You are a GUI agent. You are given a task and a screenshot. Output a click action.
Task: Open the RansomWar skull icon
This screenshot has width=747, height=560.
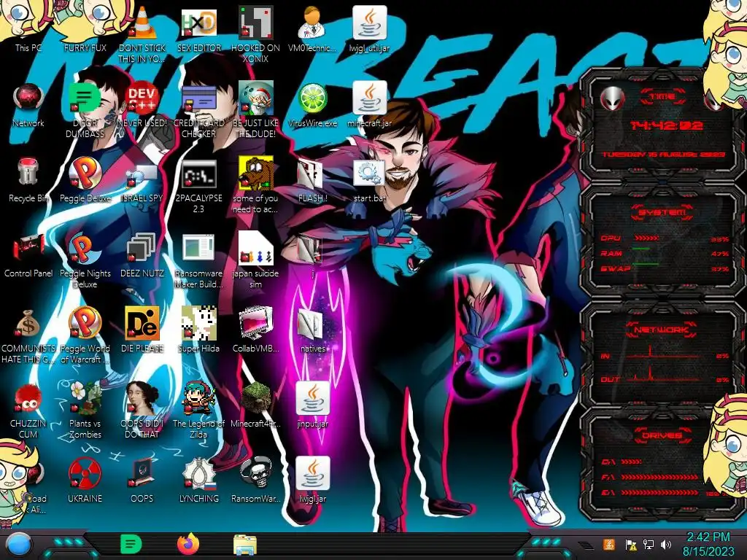tap(255, 474)
